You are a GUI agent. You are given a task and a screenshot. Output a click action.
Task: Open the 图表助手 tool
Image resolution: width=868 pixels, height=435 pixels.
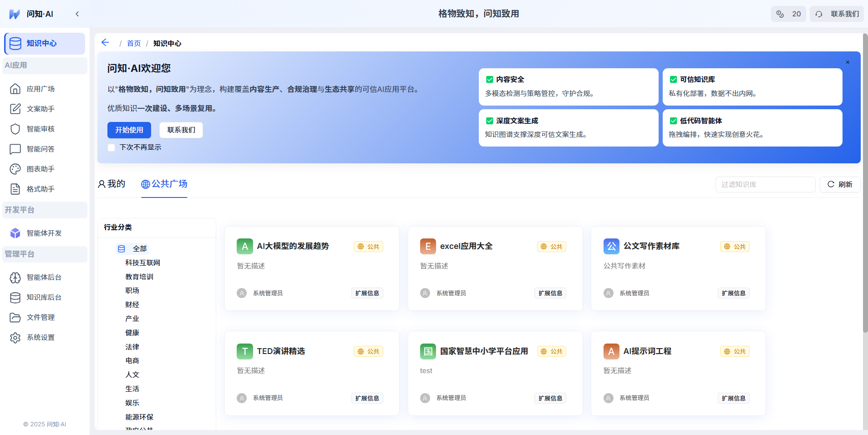(x=41, y=169)
